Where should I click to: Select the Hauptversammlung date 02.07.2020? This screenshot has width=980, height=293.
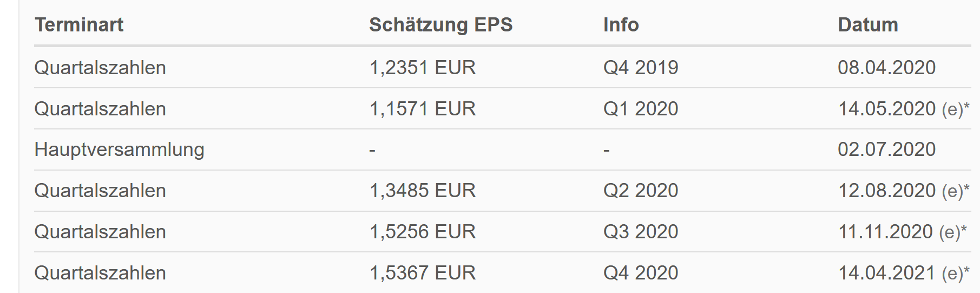(886, 149)
